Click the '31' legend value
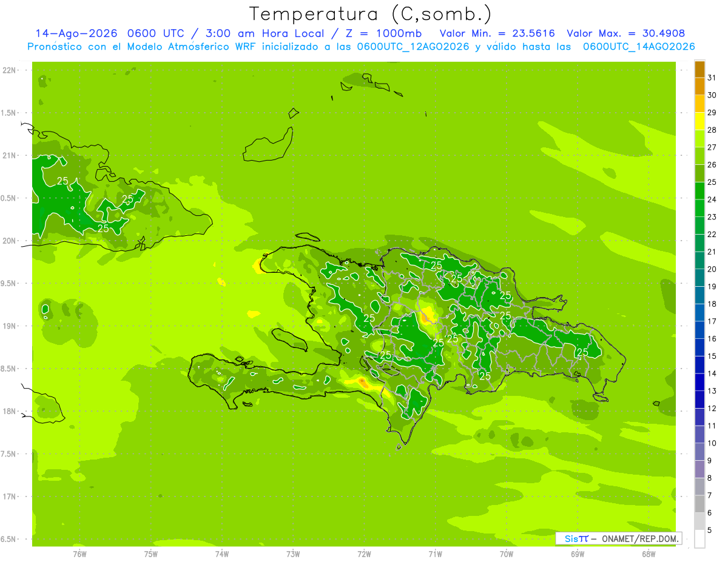Viewport: 728px width, 562px height. [x=712, y=78]
